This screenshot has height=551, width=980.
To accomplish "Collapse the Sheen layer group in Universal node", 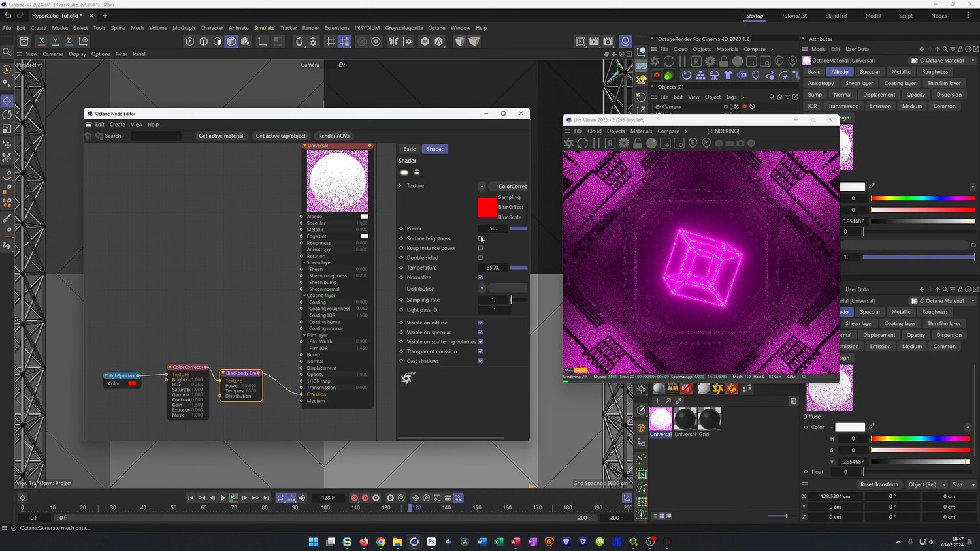I will point(304,262).
